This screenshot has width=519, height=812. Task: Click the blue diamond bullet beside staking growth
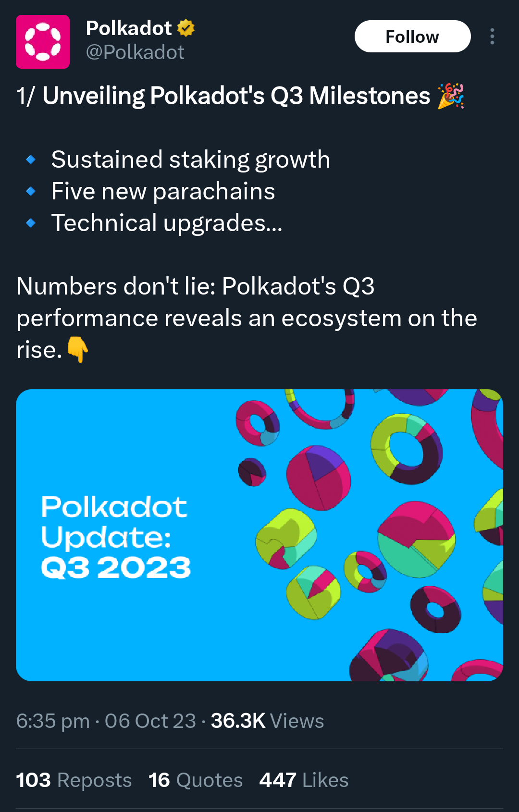point(30,160)
